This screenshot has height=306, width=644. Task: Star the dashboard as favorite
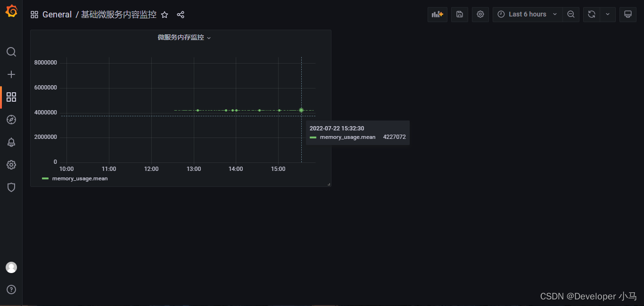(x=165, y=15)
